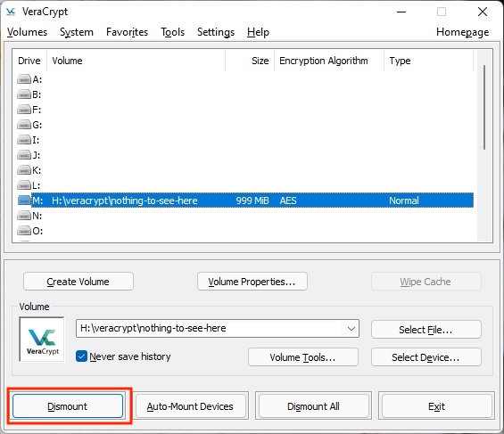Click the Exit button
Screen dimensions: 504x434
pos(436,406)
